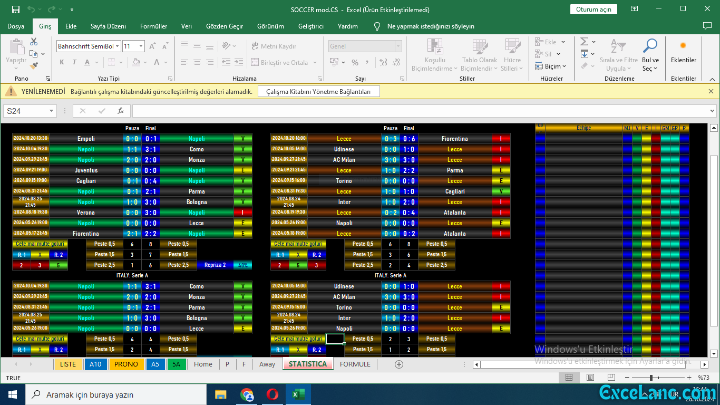Open the Dosya menu
The height and width of the screenshot is (405, 720).
pos(16,26)
